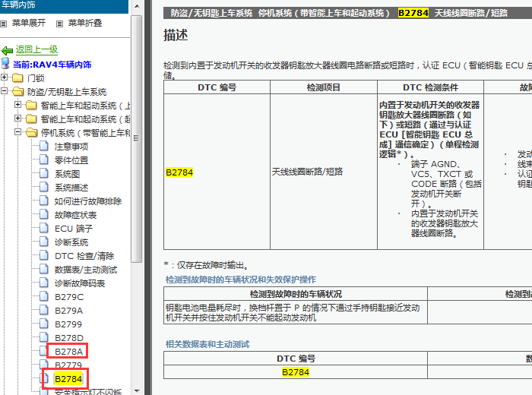
Task: Click the sidebar vertical scrollbar thumb
Action: [136, 138]
